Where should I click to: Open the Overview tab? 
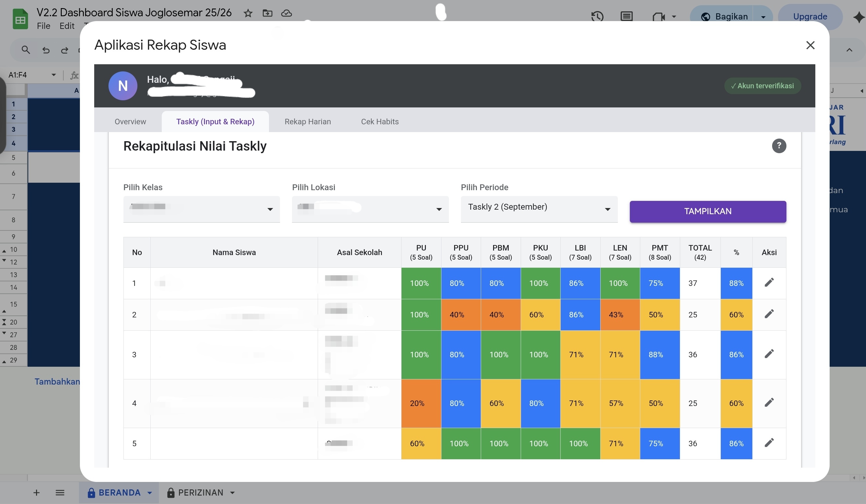click(130, 121)
